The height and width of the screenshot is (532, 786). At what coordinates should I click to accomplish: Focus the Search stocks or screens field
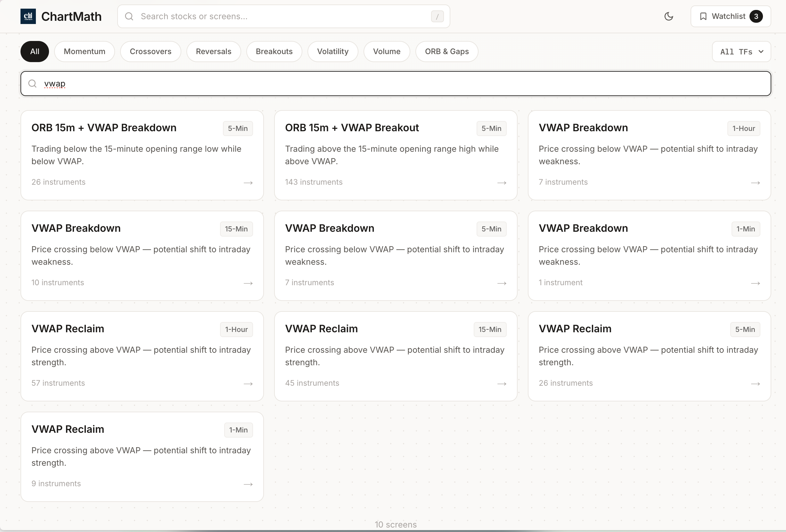tap(283, 16)
